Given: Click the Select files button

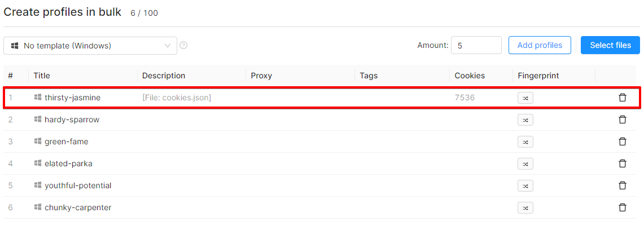Looking at the screenshot, I should pos(610,45).
